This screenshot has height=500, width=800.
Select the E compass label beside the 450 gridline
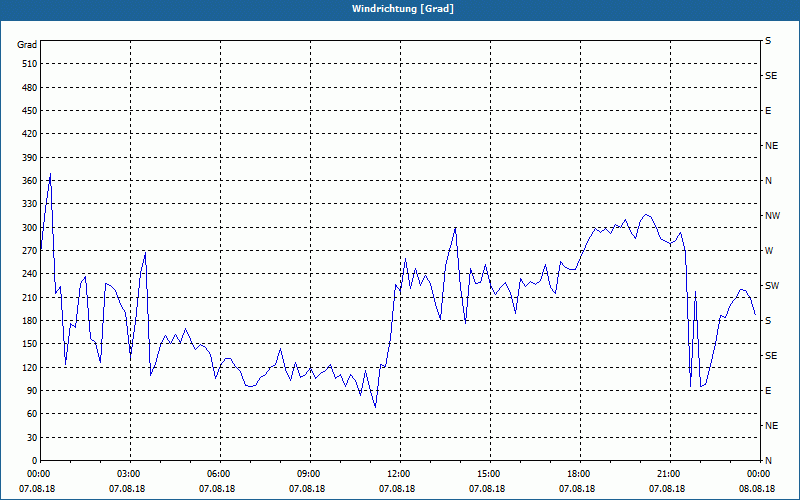pyautogui.click(x=768, y=111)
